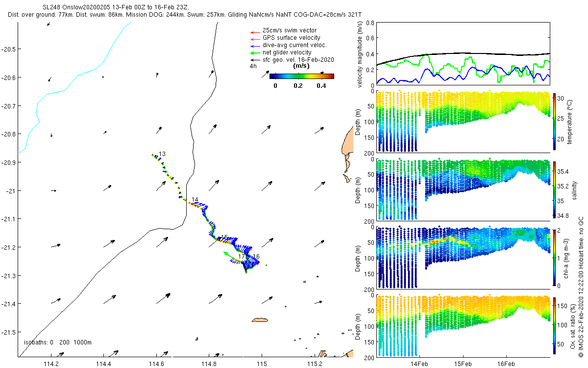Click the longitude tick label 115
This screenshot has width=588, height=368.
[262, 364]
